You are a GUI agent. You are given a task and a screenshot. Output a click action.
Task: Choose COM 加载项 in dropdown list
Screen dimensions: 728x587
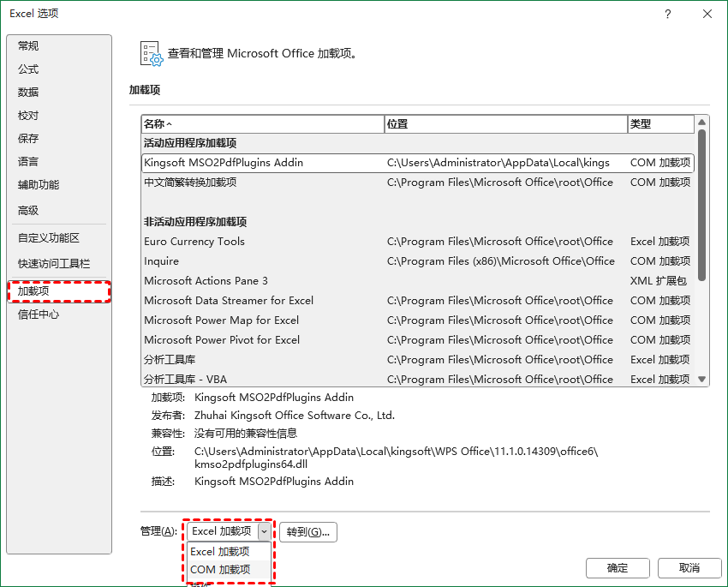(x=229, y=570)
